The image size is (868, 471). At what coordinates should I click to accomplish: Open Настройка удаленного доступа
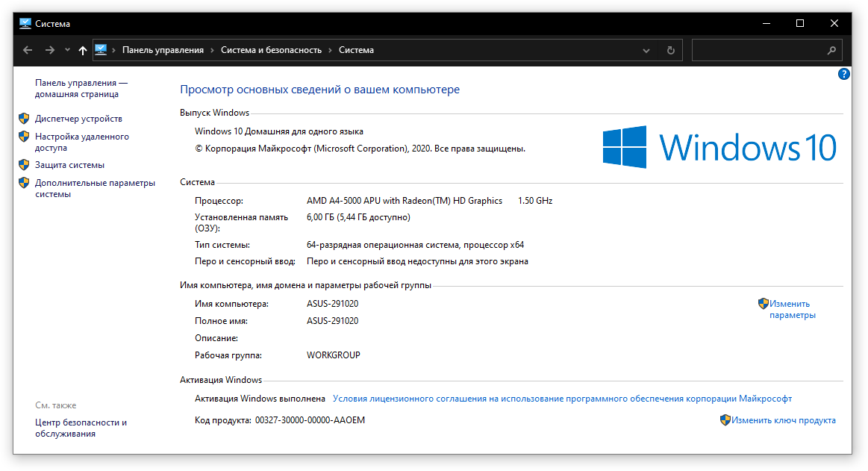(x=82, y=143)
